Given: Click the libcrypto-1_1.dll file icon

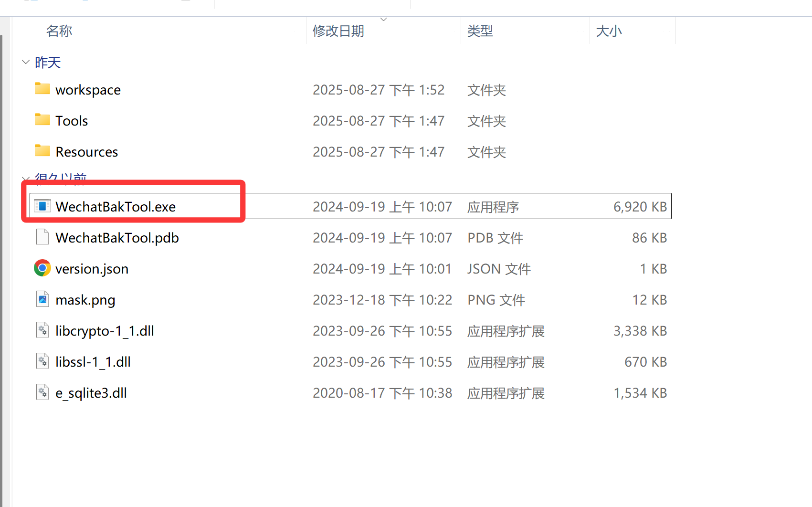Looking at the screenshot, I should (x=42, y=330).
